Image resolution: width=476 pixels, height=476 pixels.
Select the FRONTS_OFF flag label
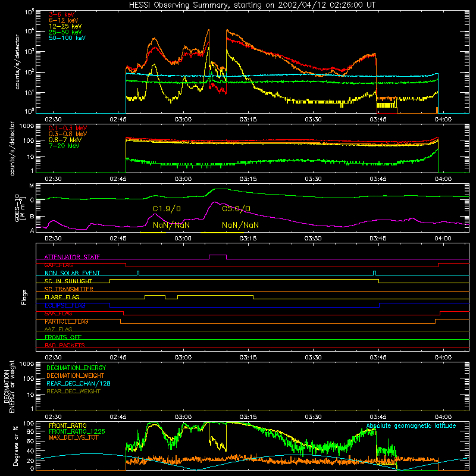(63, 337)
